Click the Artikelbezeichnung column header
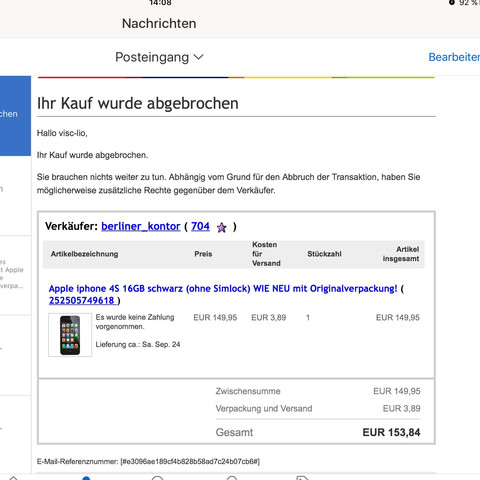Image resolution: width=480 pixels, height=480 pixels. (84, 254)
